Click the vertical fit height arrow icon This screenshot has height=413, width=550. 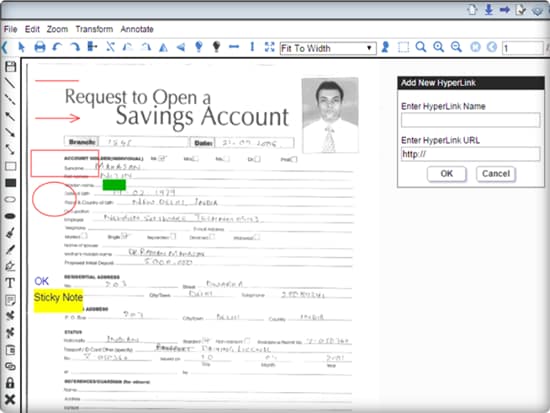coord(252,47)
